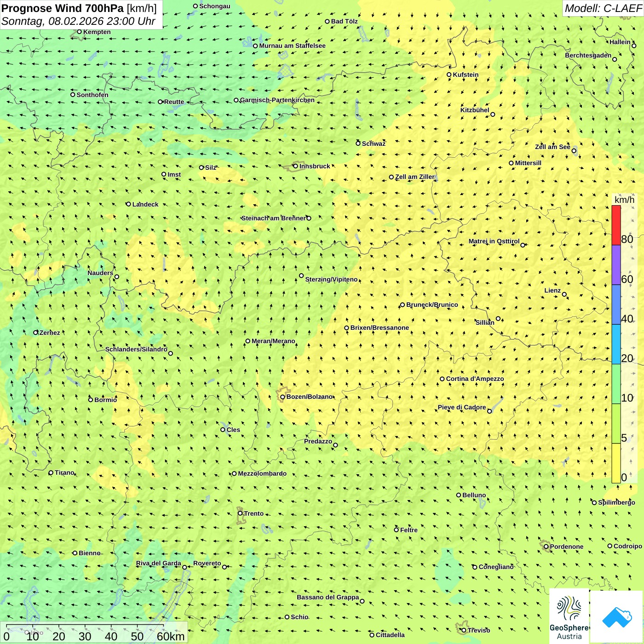Viewport: 644px width, 644px height.
Task: Click the 'Riva del Garda' label
Action: [158, 563]
